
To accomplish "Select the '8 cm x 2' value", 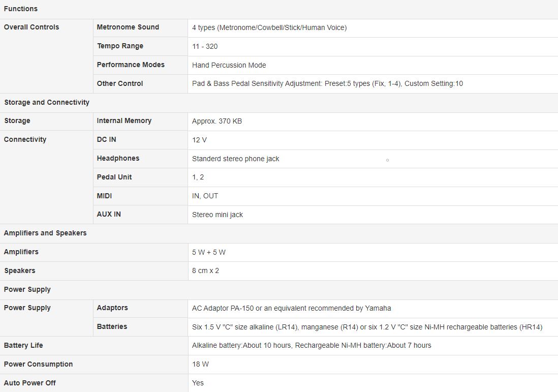I will (x=206, y=270).
